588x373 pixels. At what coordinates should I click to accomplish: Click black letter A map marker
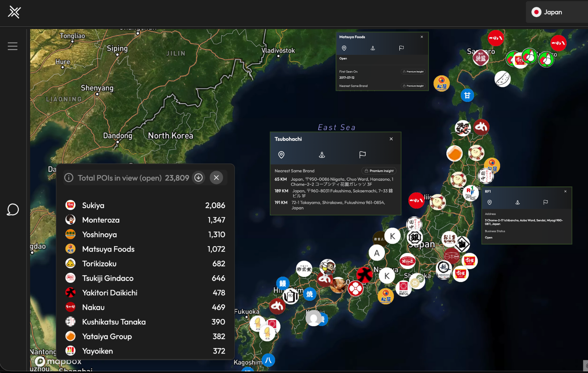pos(377,253)
